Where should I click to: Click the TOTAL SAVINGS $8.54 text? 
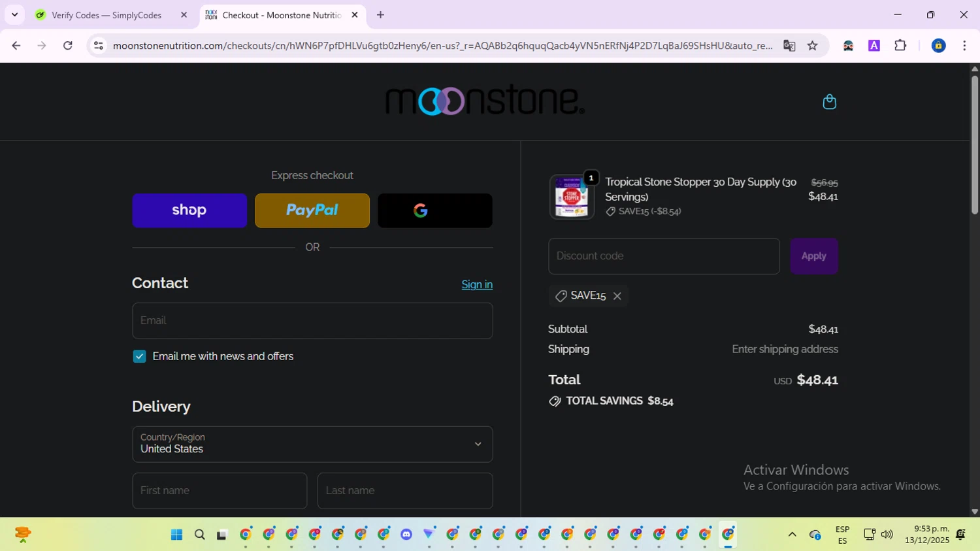[x=619, y=401]
